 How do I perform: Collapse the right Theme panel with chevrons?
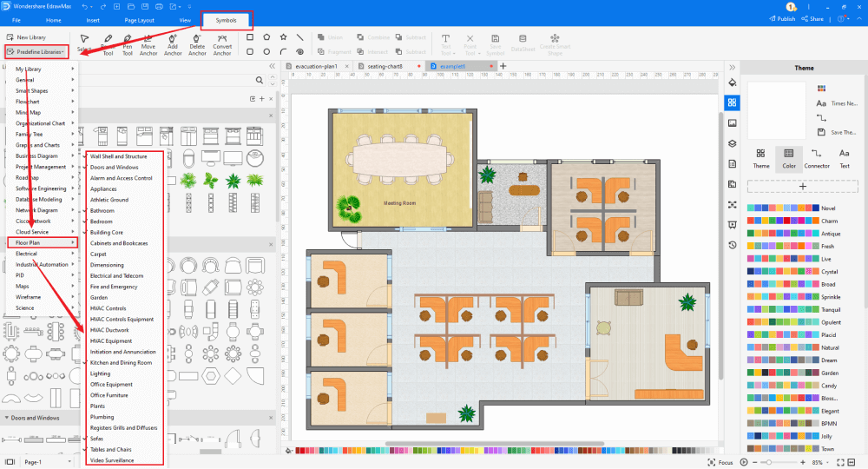733,67
